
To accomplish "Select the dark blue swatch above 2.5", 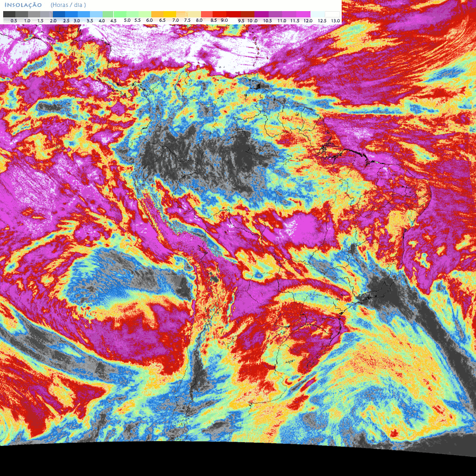I will click(59, 14).
